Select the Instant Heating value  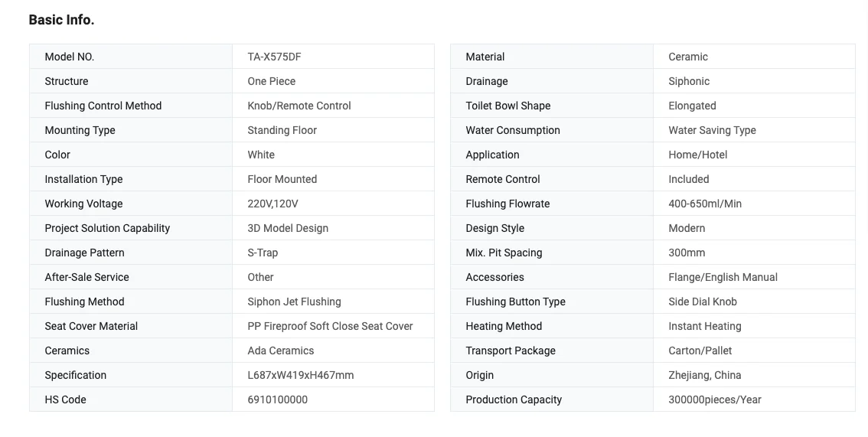coord(705,326)
